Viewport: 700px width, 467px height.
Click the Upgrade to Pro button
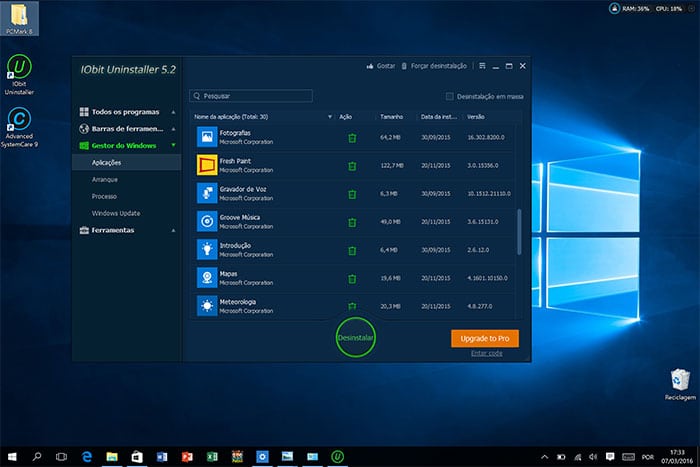[x=485, y=338]
